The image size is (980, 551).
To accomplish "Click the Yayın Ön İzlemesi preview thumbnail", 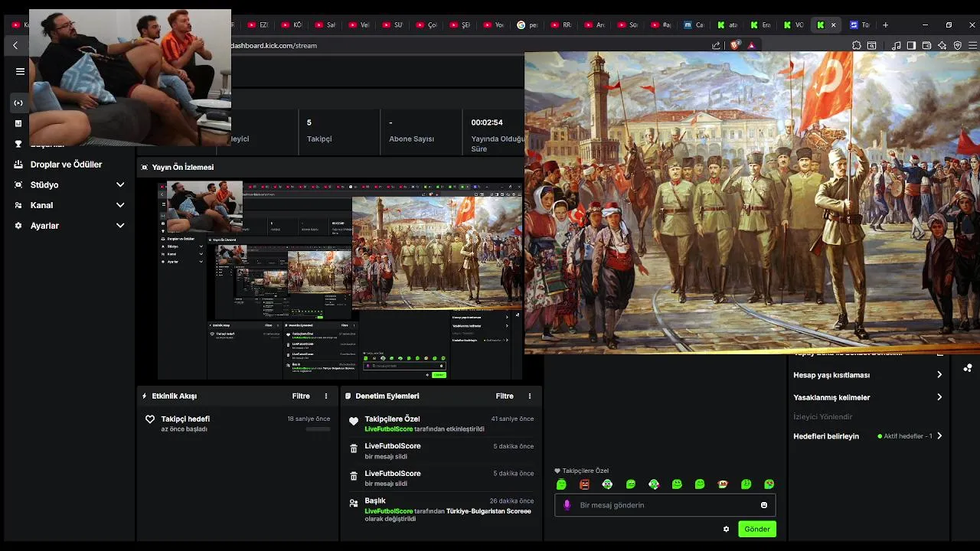I will [x=340, y=281].
